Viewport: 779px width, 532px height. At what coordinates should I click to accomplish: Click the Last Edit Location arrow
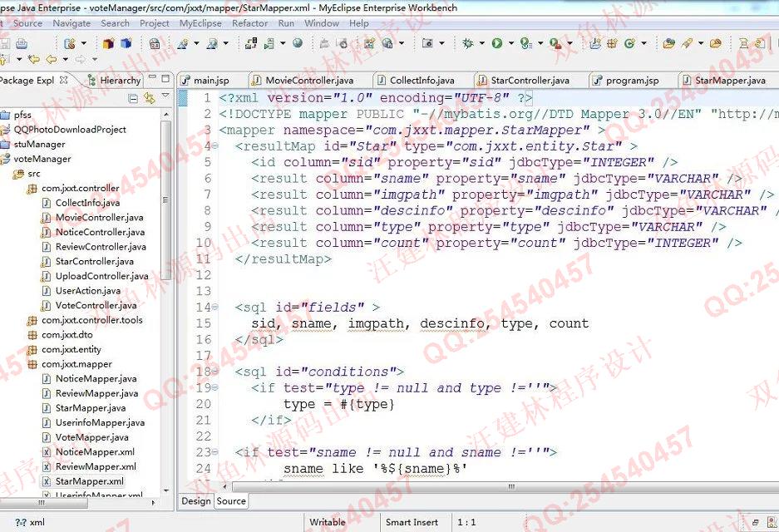(x=34, y=60)
